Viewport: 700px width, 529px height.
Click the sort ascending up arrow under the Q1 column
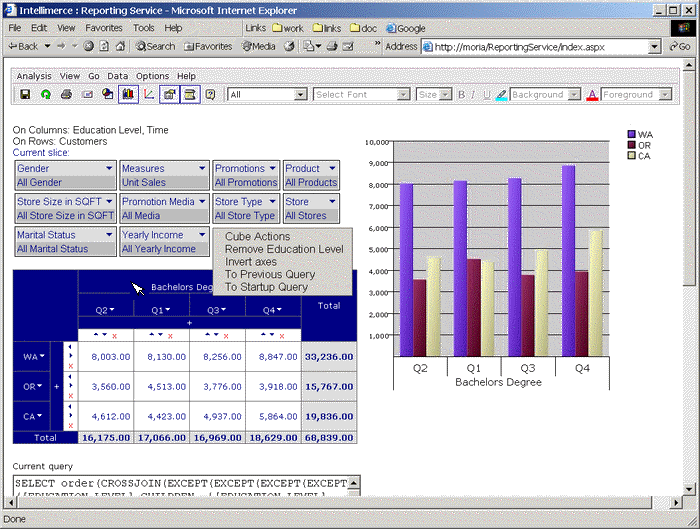(152, 334)
